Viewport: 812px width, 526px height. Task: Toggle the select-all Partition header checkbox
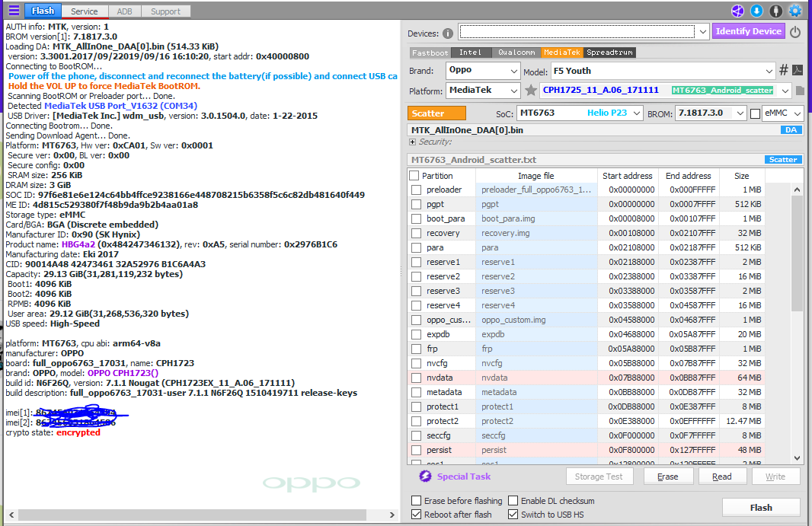[414, 176]
